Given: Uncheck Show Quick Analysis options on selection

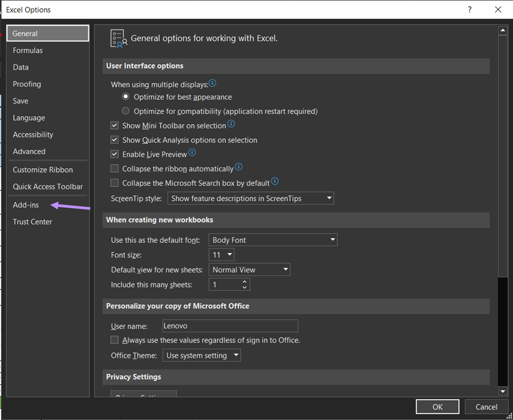Looking at the screenshot, I should [x=114, y=140].
